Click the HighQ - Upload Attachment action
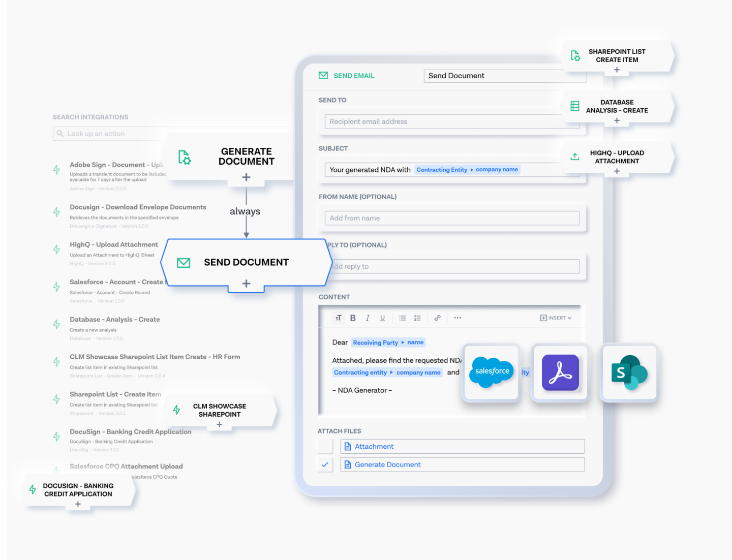This screenshot has width=732, height=560. tap(114, 244)
